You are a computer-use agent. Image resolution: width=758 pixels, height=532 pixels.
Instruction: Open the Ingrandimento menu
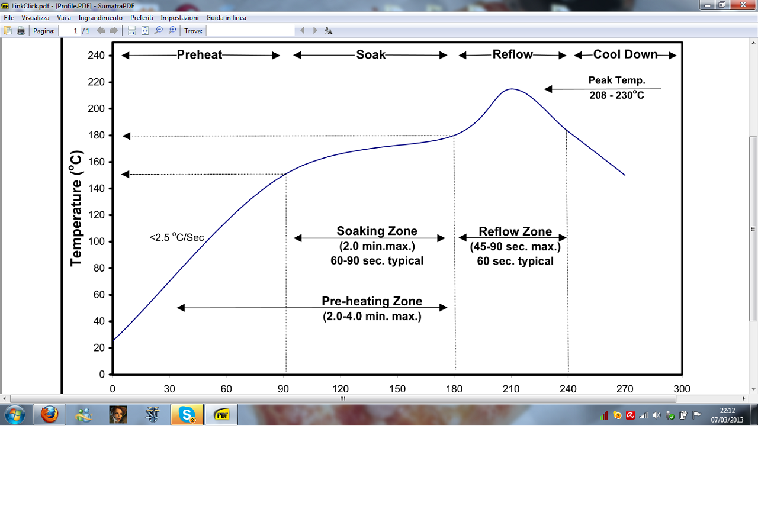tap(101, 18)
